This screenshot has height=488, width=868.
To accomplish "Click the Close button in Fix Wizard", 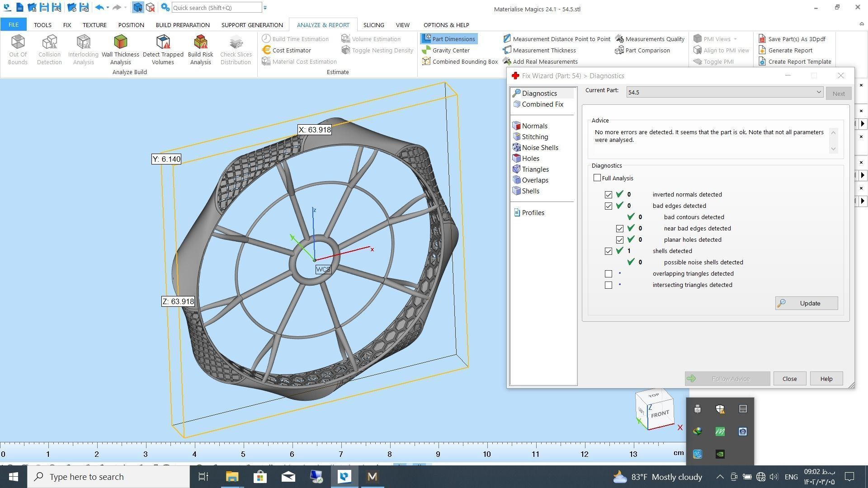I will [x=789, y=379].
